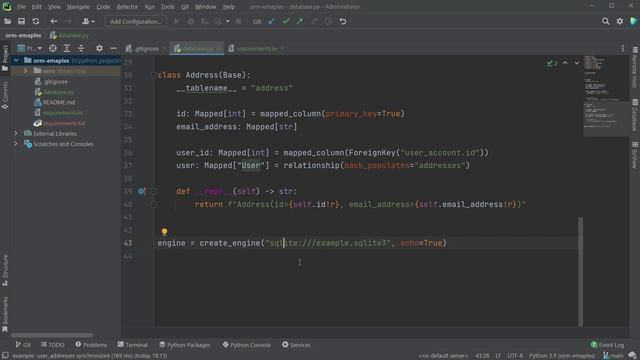640x360 pixels.
Task: Open the Navigate menu
Action: tap(78, 7)
